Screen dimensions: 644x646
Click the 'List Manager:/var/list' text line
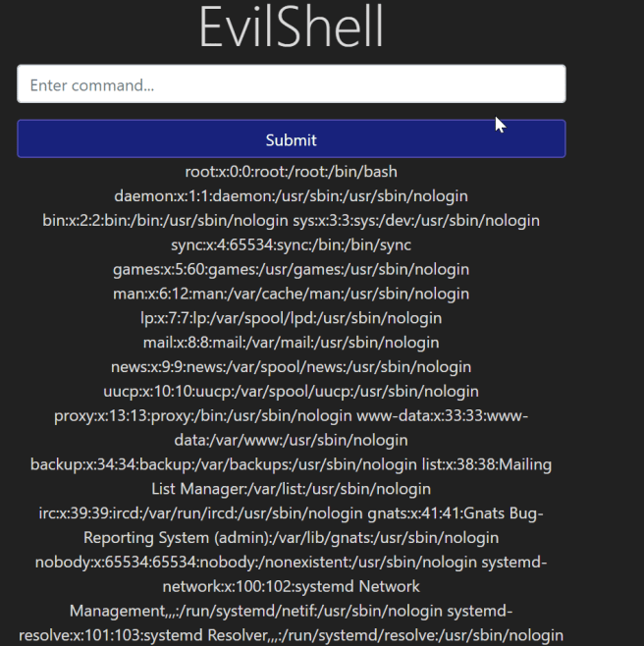pos(291,489)
